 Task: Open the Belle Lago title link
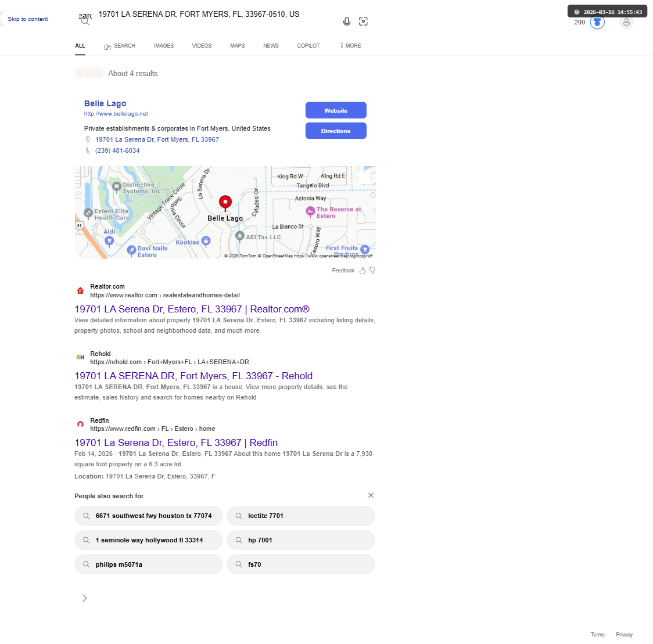pos(105,103)
